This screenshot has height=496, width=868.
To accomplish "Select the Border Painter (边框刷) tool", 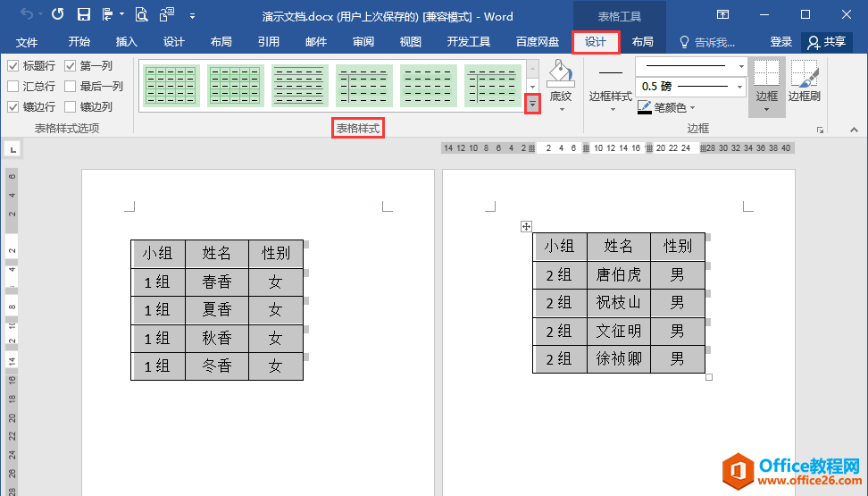I will click(805, 81).
